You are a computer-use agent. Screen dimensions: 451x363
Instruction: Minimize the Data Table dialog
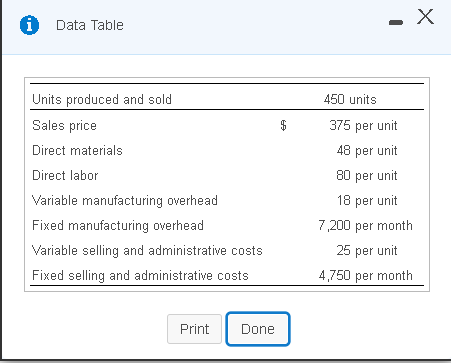pyautogui.click(x=396, y=22)
